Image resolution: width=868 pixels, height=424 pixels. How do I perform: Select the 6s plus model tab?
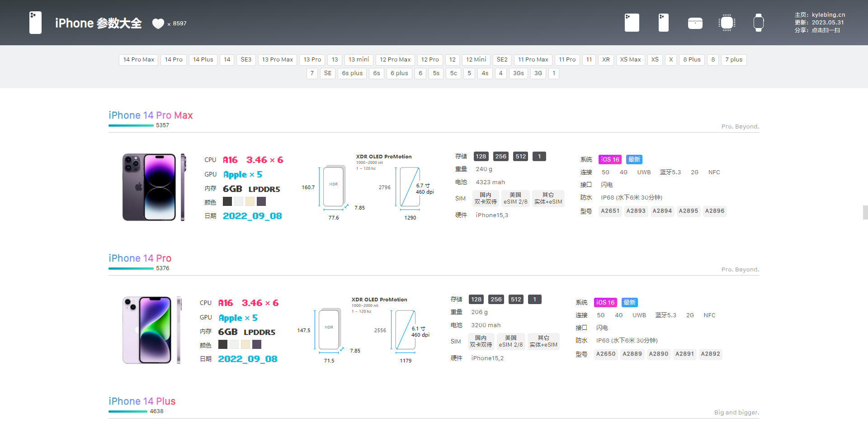352,73
